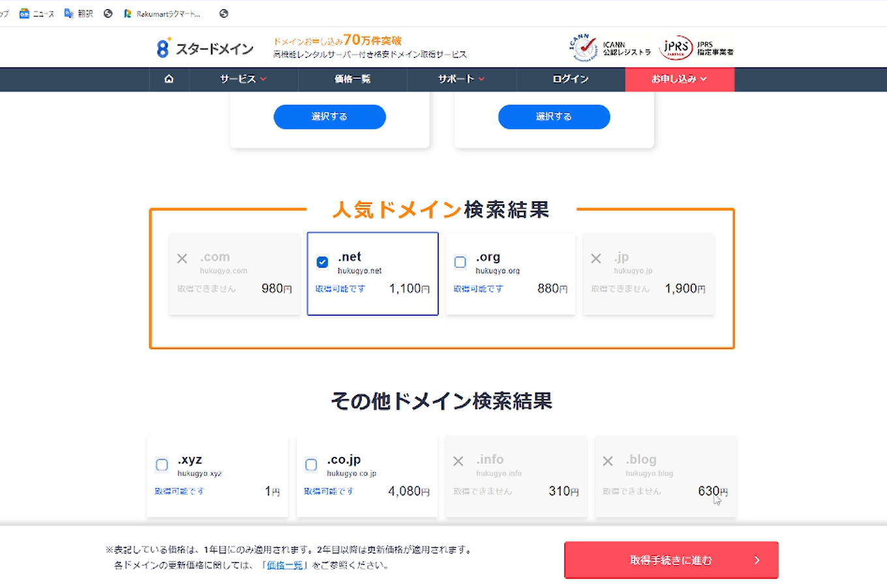887x588 pixels.
Task: Click the 1円 price on .xyz card
Action: click(273, 492)
